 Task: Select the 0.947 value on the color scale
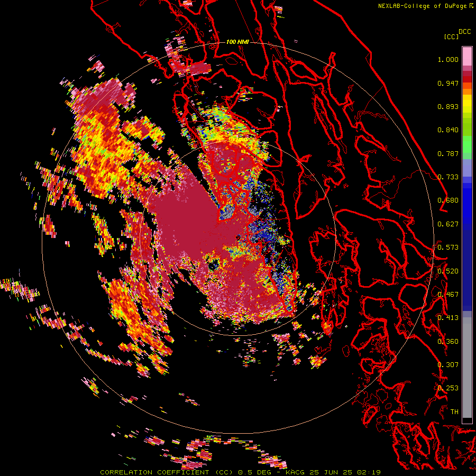tap(448, 83)
